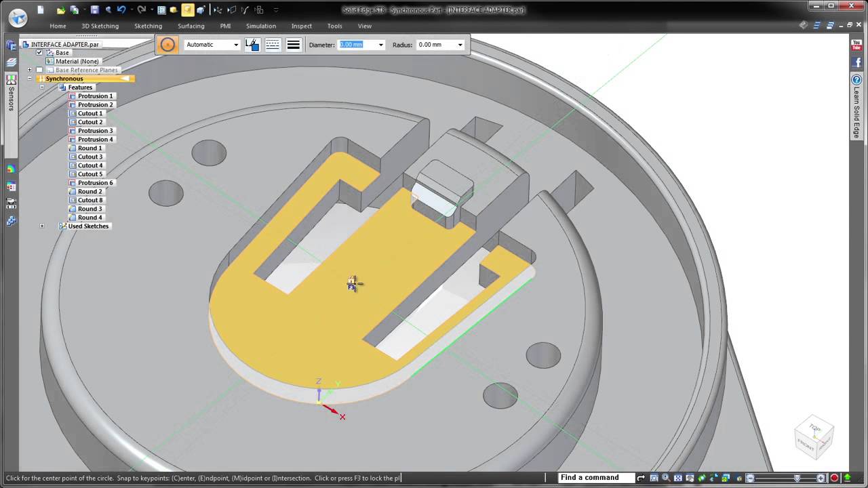The height and width of the screenshot is (488, 868).
Task: Click the Zoom Area icon in status bar
Action: [x=653, y=478]
